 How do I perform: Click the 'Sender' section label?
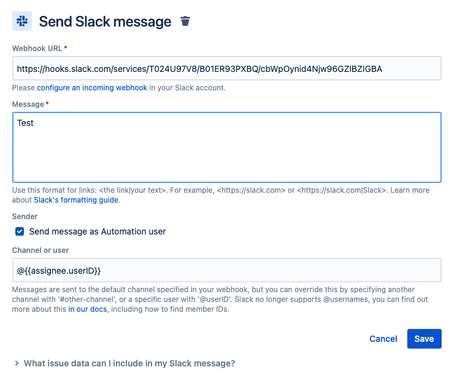[x=25, y=217]
